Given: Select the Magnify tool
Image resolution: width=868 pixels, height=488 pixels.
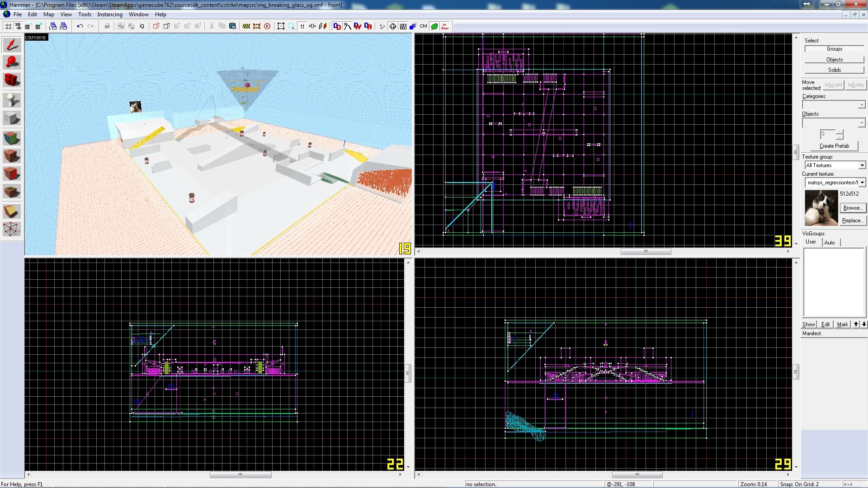Looking at the screenshot, I should [x=12, y=62].
